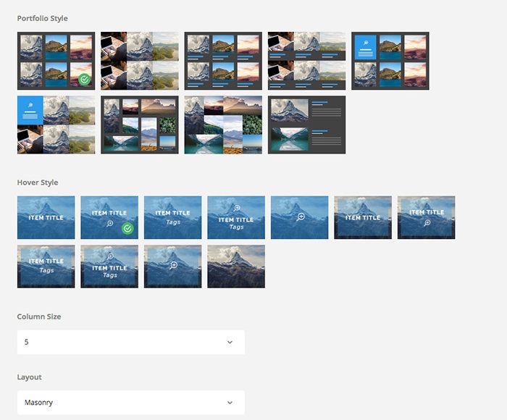
Task: Pick hover style with zoom icon only
Action: pos(299,217)
